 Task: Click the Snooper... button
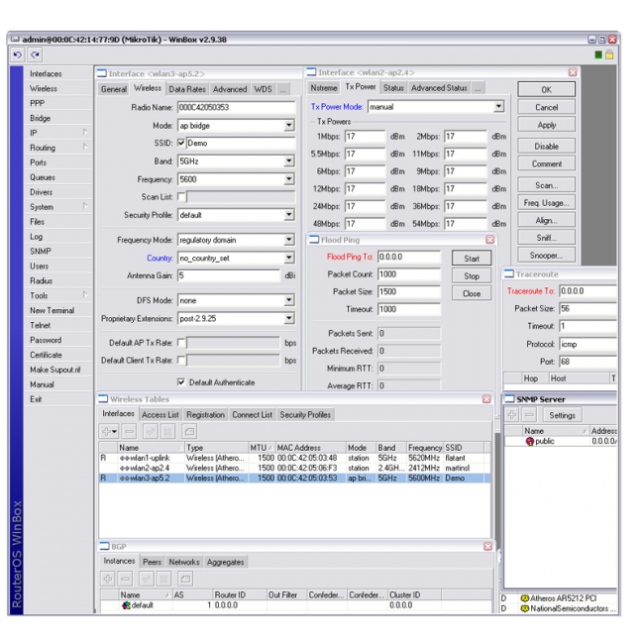[x=546, y=256]
